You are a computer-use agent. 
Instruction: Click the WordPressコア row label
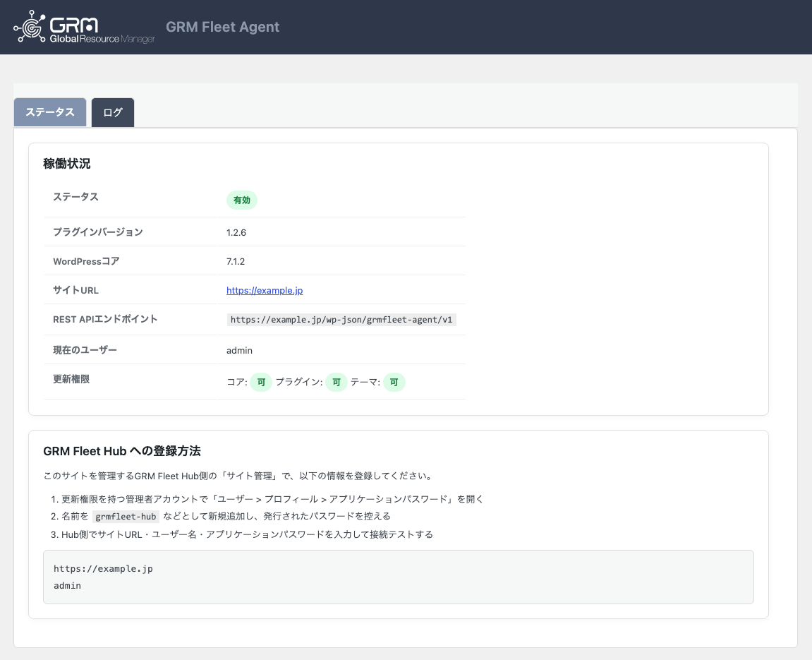point(86,261)
